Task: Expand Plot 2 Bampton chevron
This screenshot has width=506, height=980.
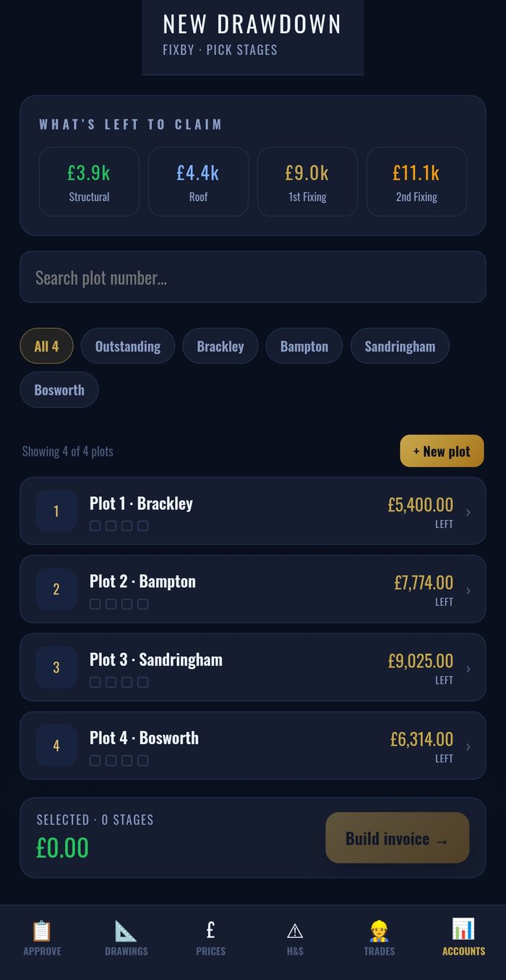Action: point(468,590)
